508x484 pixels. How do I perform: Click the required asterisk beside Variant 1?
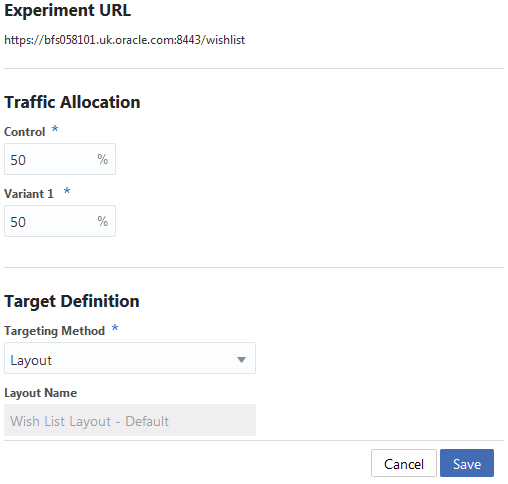click(67, 191)
